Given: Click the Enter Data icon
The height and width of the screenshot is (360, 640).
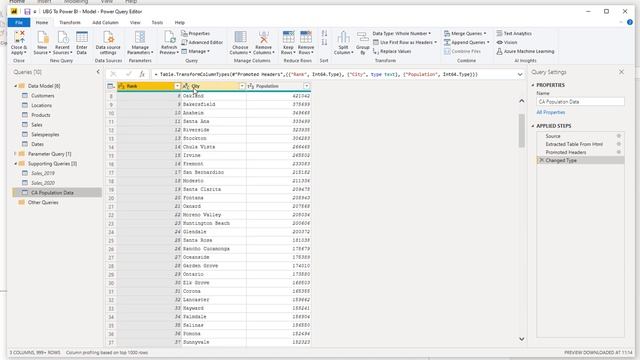Looking at the screenshot, I should point(82,37).
